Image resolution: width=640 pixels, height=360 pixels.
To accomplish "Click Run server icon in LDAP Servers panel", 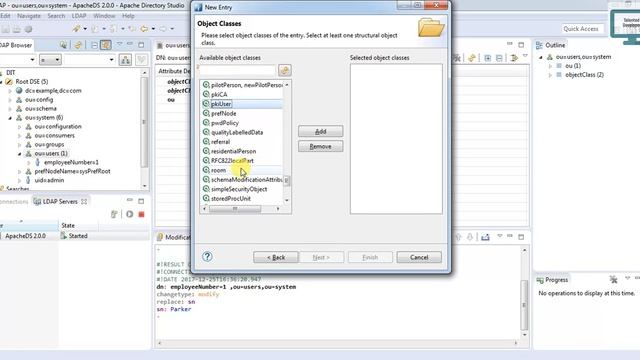I will point(129,214).
